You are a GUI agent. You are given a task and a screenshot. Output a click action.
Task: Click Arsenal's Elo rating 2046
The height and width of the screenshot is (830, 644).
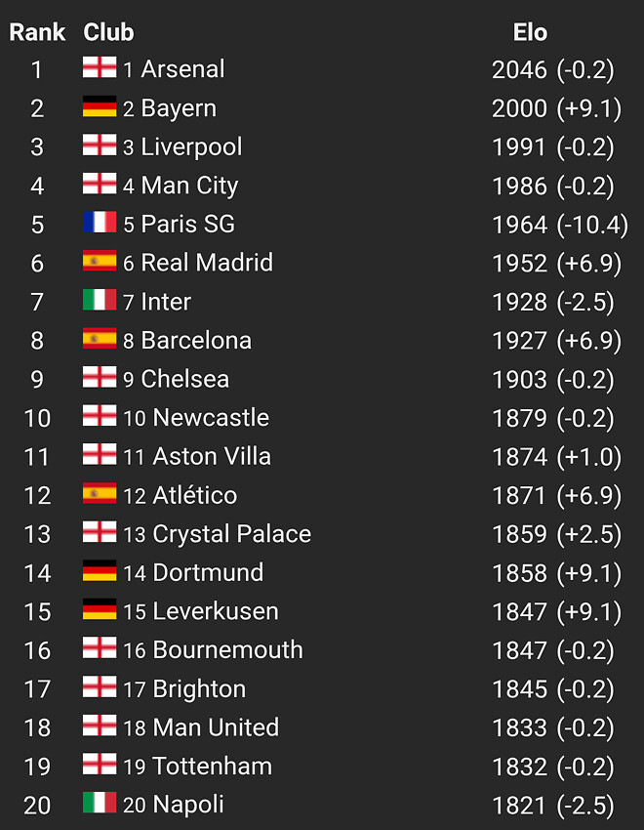point(519,70)
